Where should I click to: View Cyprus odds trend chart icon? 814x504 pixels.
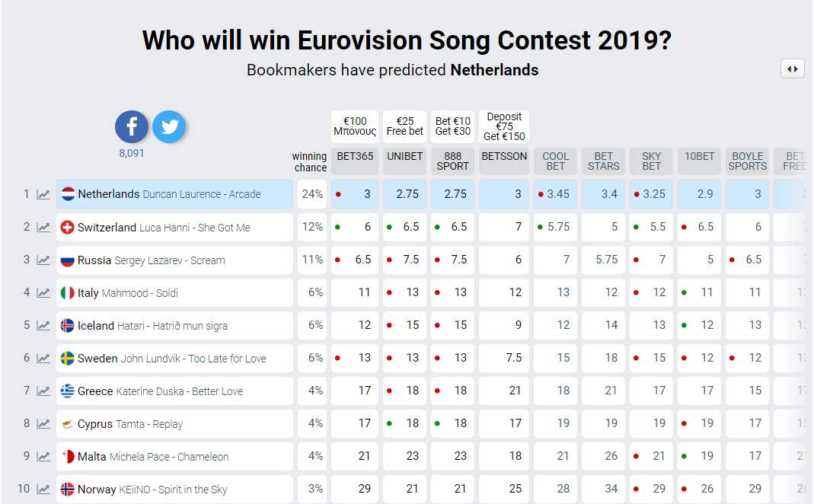click(43, 424)
